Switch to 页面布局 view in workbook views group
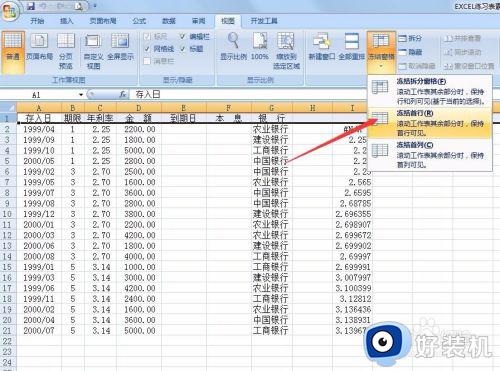500x371 pixels. [x=39, y=48]
